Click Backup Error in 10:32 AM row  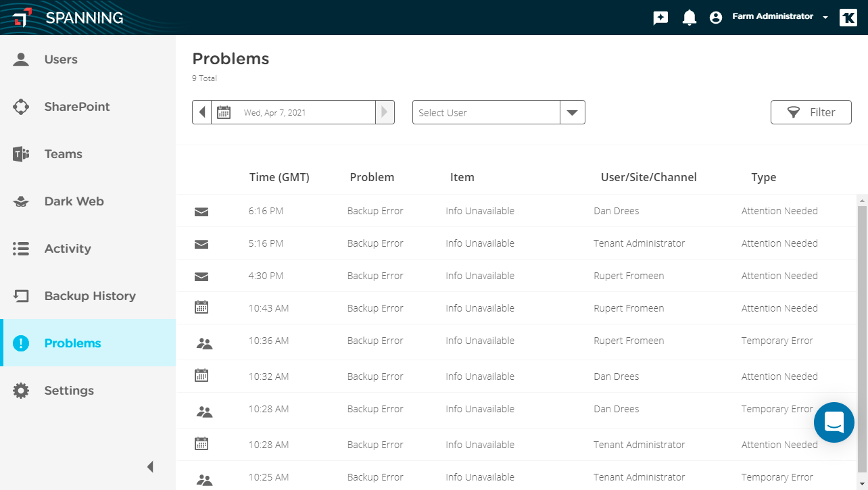pyautogui.click(x=375, y=376)
